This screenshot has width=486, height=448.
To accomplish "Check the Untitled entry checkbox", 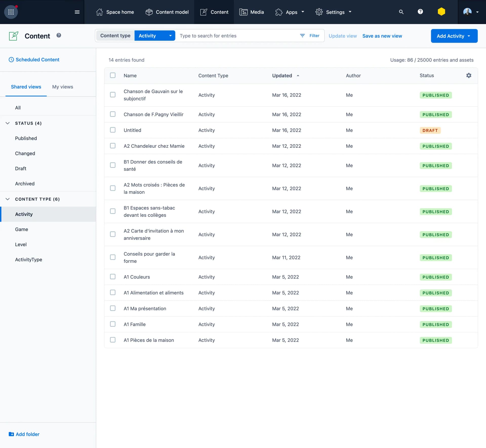I will [x=113, y=130].
